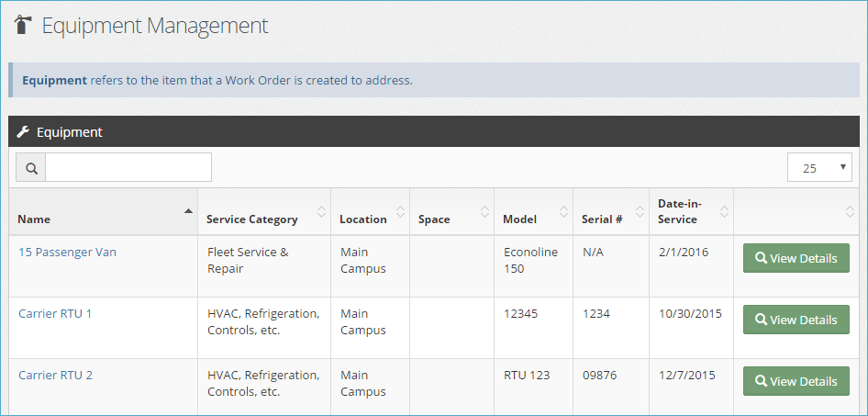This screenshot has height=416, width=868.
Task: Click inside the equipment search field
Action: [128, 168]
